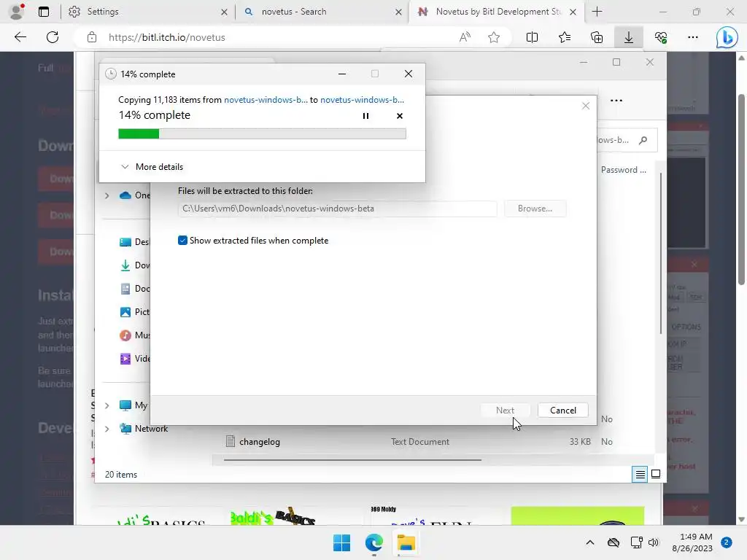The height and width of the screenshot is (560, 747).
Task: Open Desktop in Explorer sidebar
Action: pos(134,242)
